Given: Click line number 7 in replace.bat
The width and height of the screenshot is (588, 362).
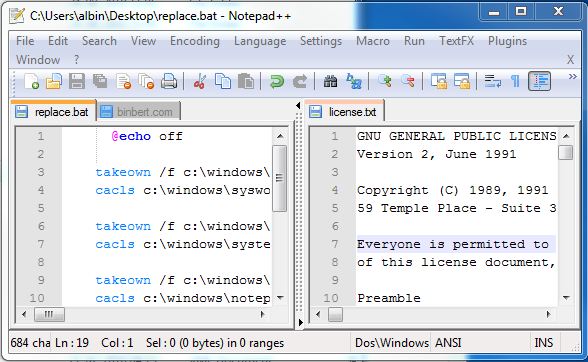Looking at the screenshot, I should (41, 244).
